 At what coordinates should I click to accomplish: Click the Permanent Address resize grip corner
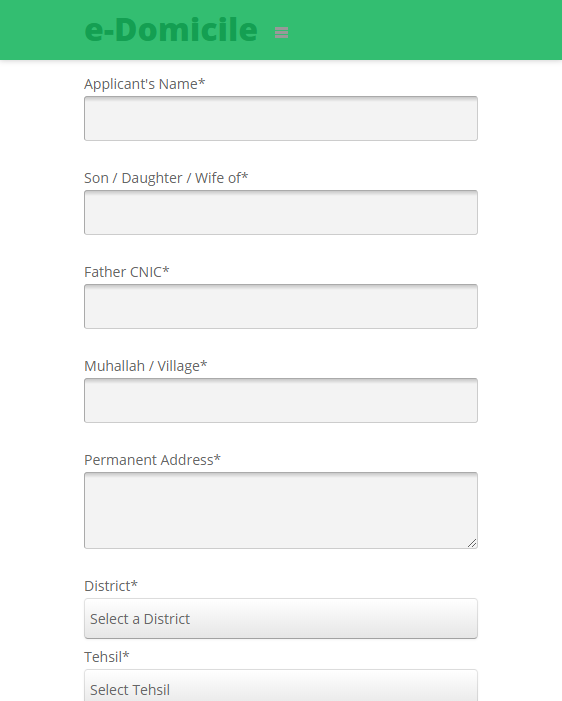472,543
